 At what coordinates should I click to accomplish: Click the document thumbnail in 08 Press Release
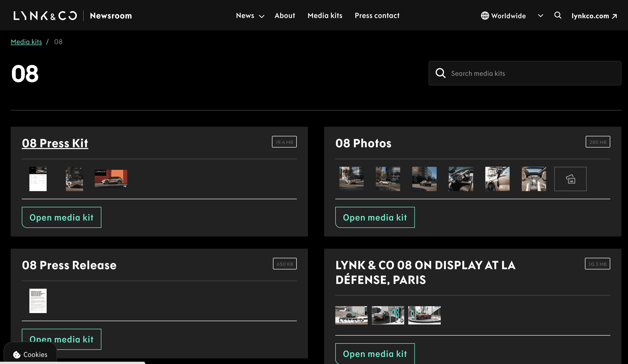point(38,301)
